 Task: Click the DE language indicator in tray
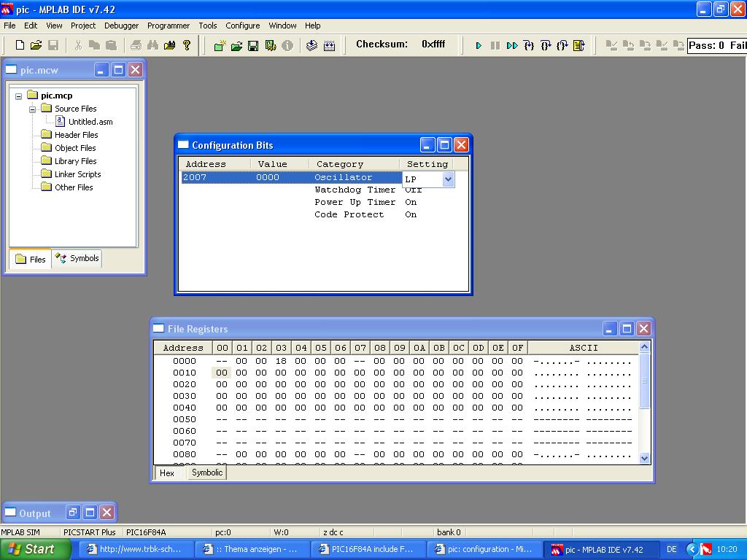pos(671,550)
